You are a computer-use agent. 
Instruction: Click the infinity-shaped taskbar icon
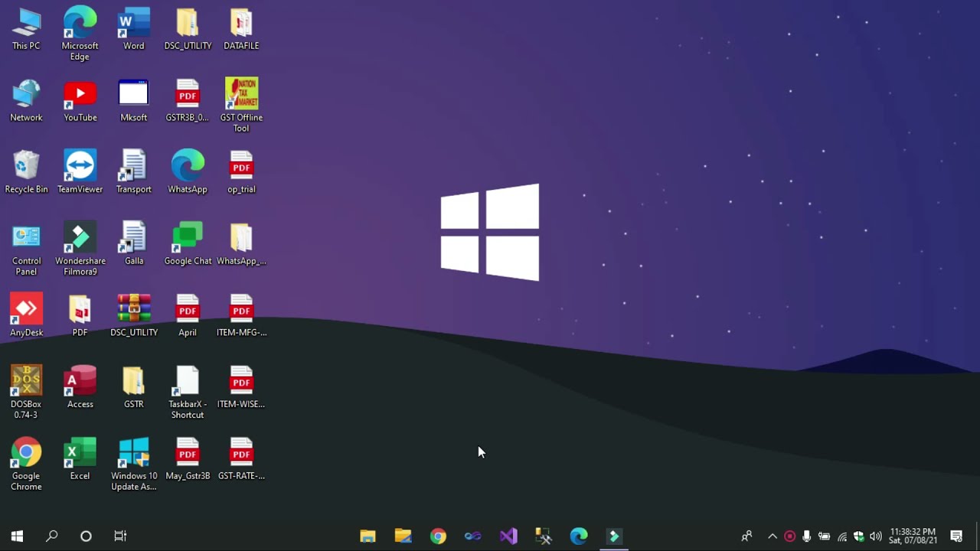(473, 536)
